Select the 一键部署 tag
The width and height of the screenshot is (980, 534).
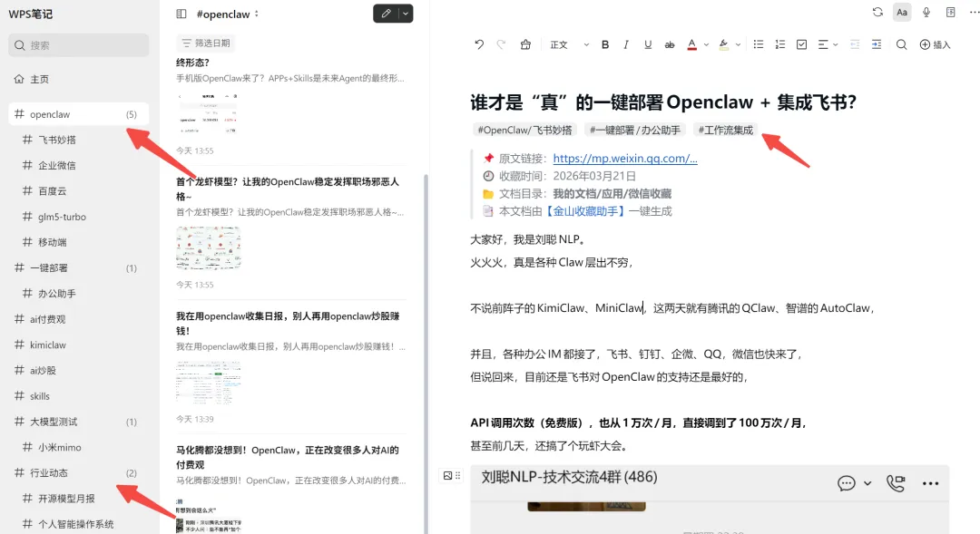click(79, 268)
